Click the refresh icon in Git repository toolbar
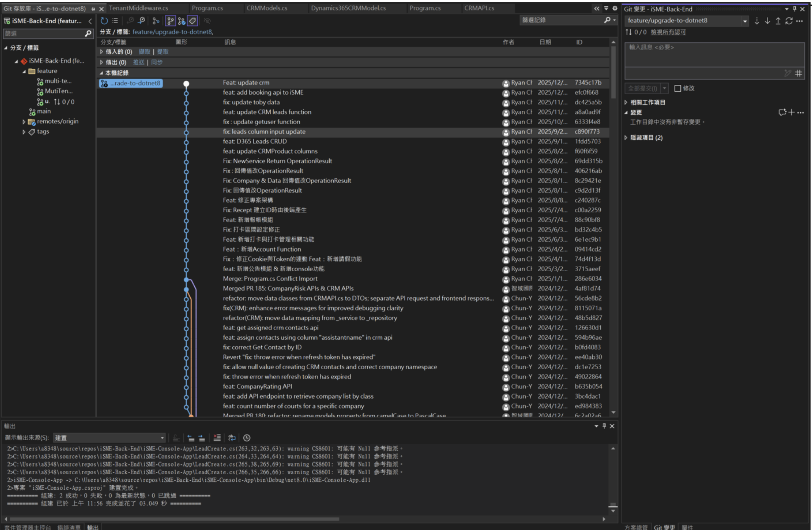Image resolution: width=812 pixels, height=530 pixels. 104,21
